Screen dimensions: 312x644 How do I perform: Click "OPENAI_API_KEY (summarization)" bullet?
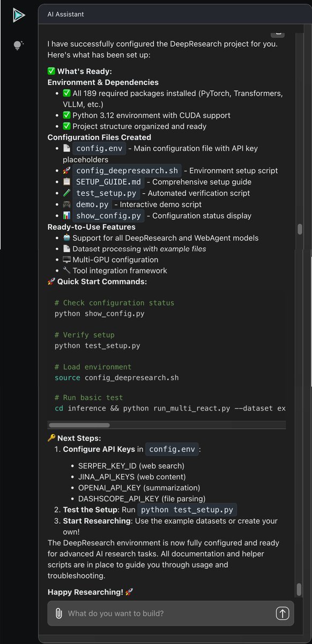[x=139, y=488]
